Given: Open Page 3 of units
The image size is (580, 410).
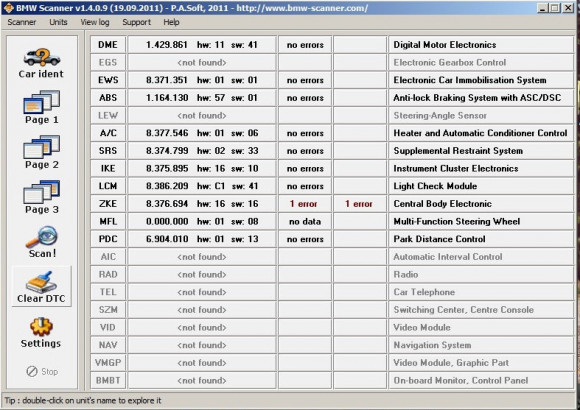Looking at the screenshot, I should pyautogui.click(x=41, y=197).
